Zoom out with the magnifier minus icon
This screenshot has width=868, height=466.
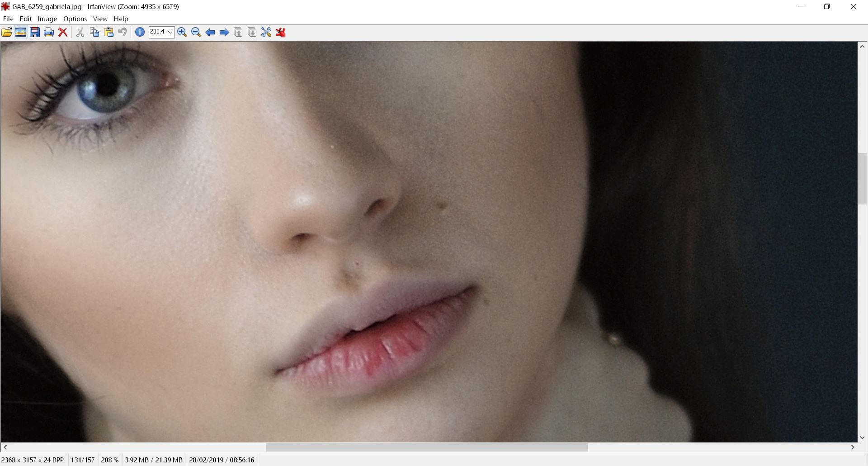pos(196,32)
